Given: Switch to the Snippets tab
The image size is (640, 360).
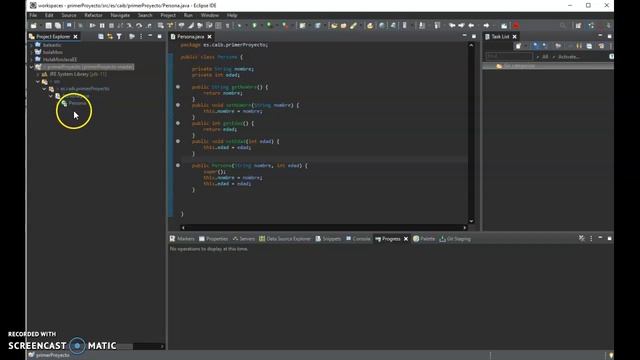Looking at the screenshot, I should pyautogui.click(x=328, y=239).
